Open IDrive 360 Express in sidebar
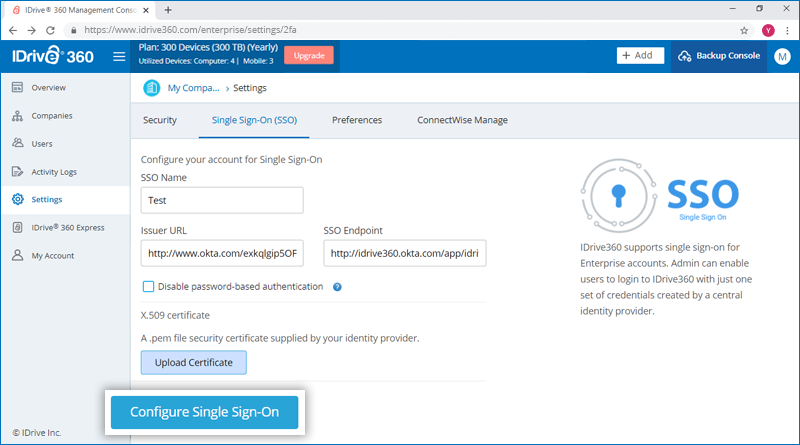The width and height of the screenshot is (800, 445). pyautogui.click(x=65, y=228)
